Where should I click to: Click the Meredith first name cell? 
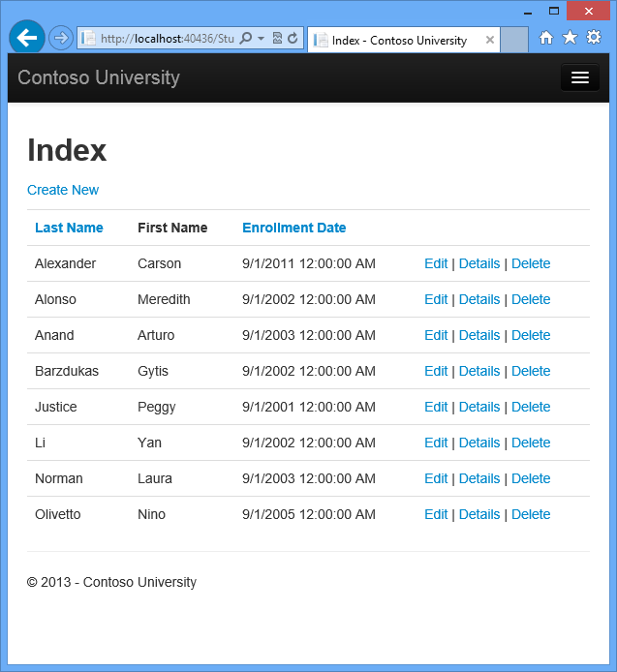point(164,299)
